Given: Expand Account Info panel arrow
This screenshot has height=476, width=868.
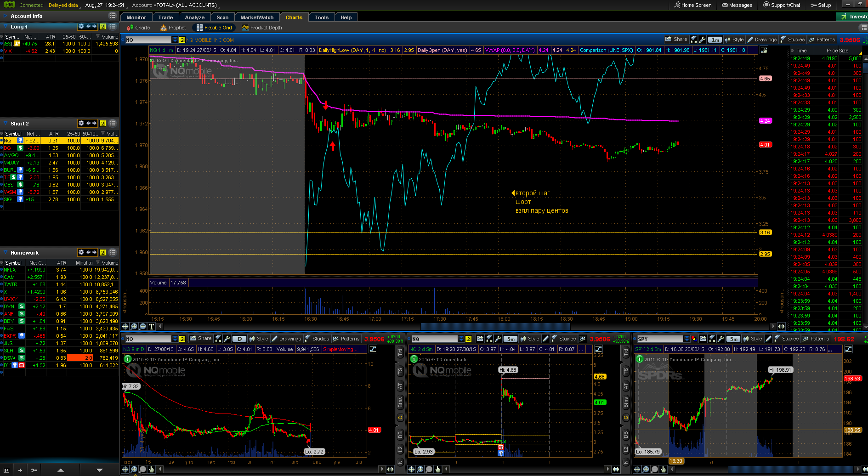Looking at the screenshot, I should 5,16.
